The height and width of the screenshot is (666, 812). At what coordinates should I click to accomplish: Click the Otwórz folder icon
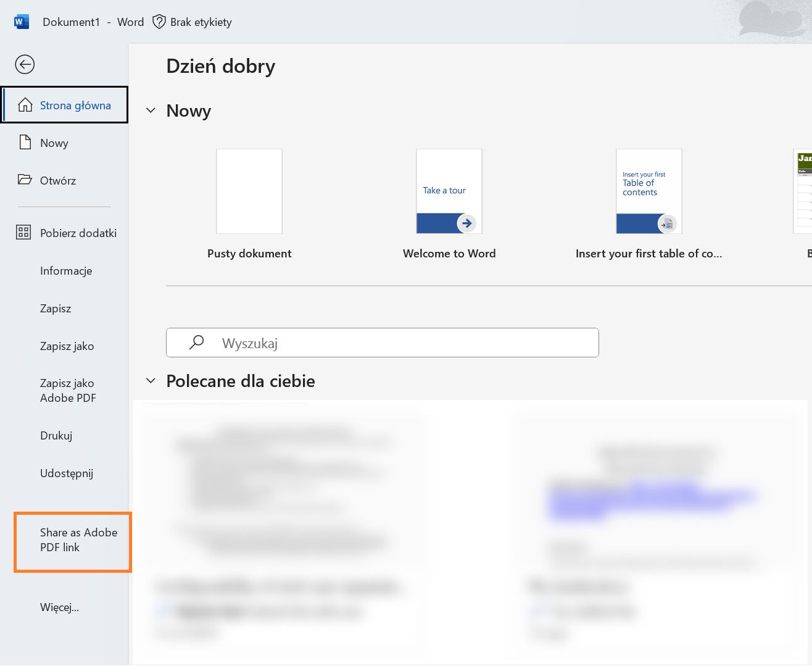click(25, 180)
